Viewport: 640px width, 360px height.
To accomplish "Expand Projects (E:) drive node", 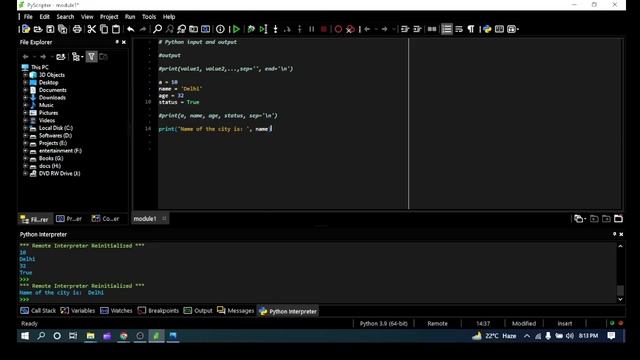I will point(25,143).
